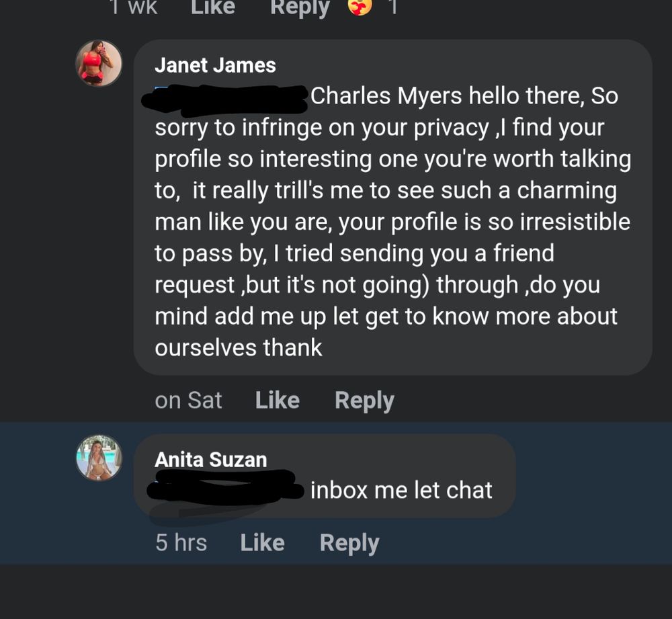Open the Janet James name link
Viewport: 672px width, 619px height.
click(x=215, y=66)
